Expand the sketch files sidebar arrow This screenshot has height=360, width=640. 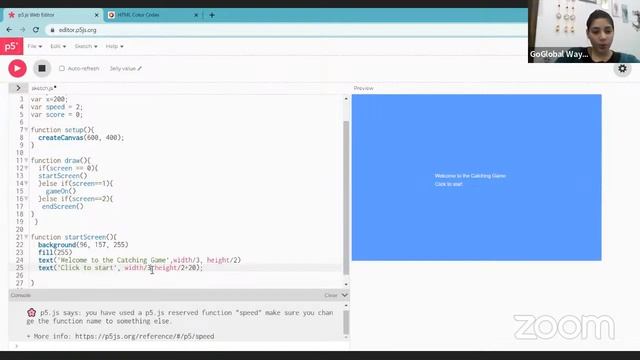(18, 88)
